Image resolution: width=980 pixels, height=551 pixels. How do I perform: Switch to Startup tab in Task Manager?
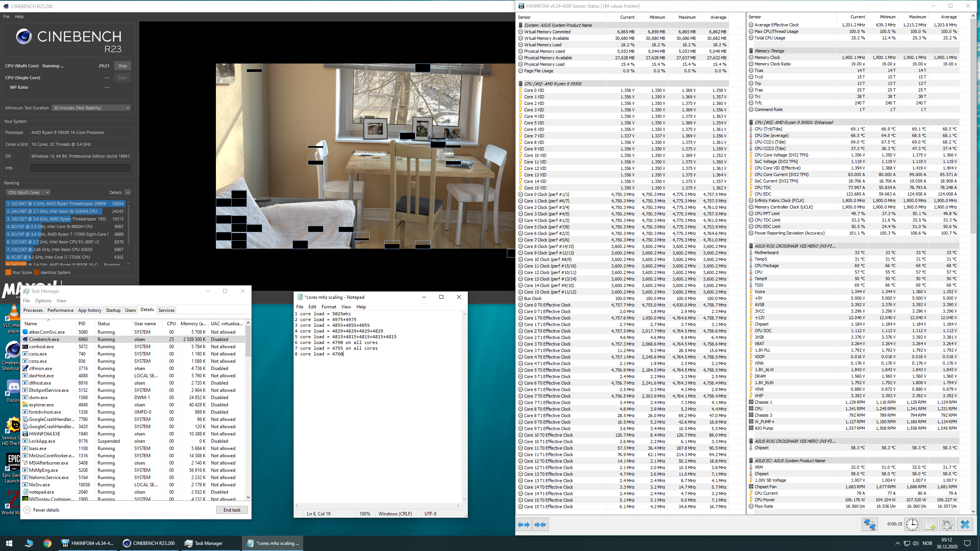click(113, 310)
